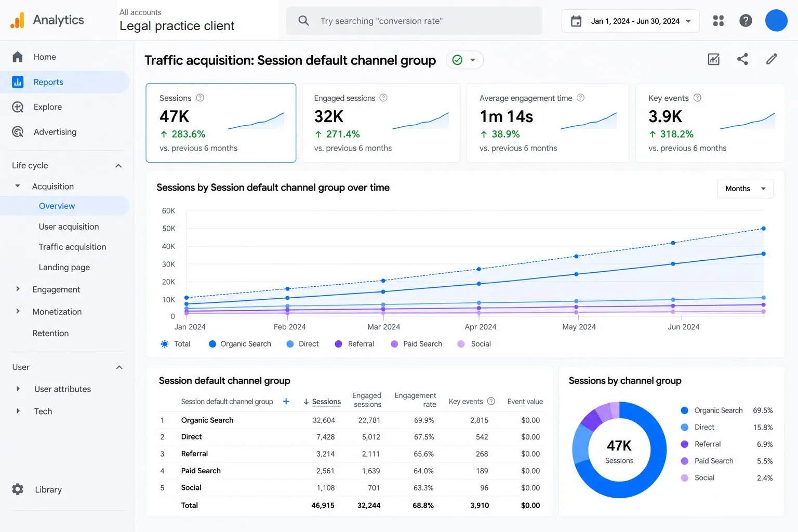Click the info icon beside Sessions
798x532 pixels.
pyautogui.click(x=200, y=98)
